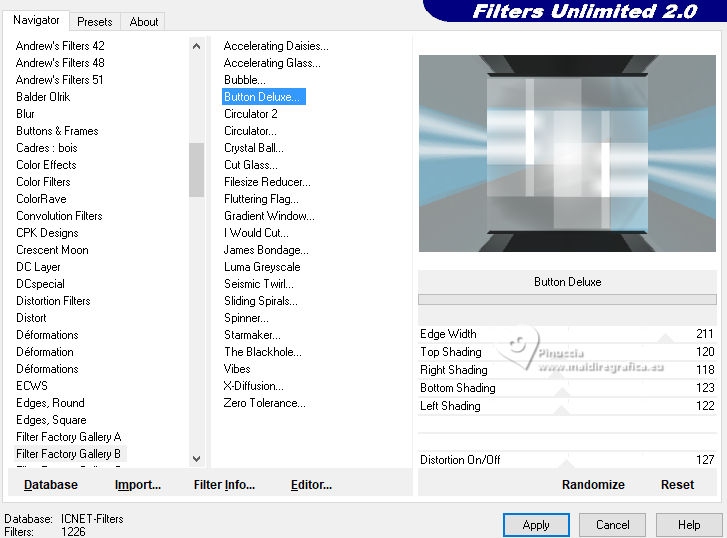
Task: Select Color Filters category
Action: pos(43,182)
